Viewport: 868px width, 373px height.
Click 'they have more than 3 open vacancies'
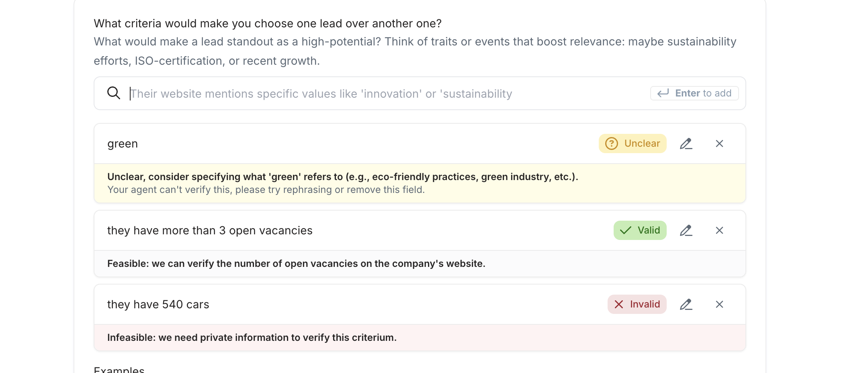point(210,230)
